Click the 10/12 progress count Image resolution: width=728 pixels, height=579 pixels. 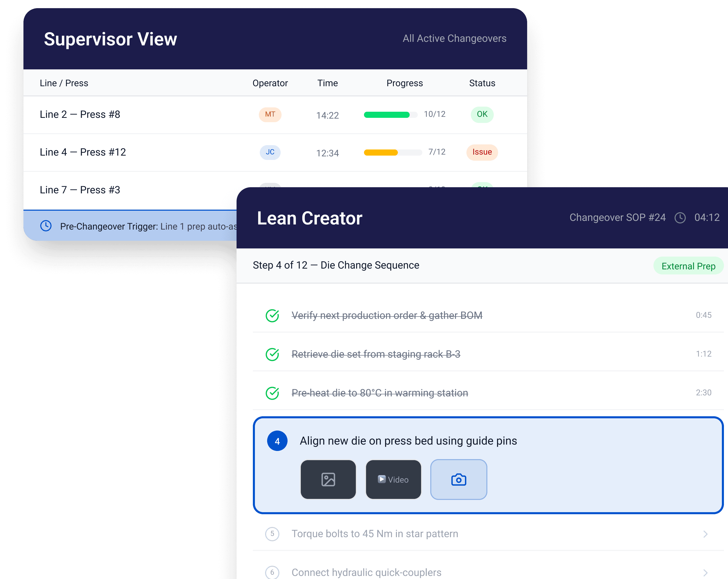click(435, 114)
